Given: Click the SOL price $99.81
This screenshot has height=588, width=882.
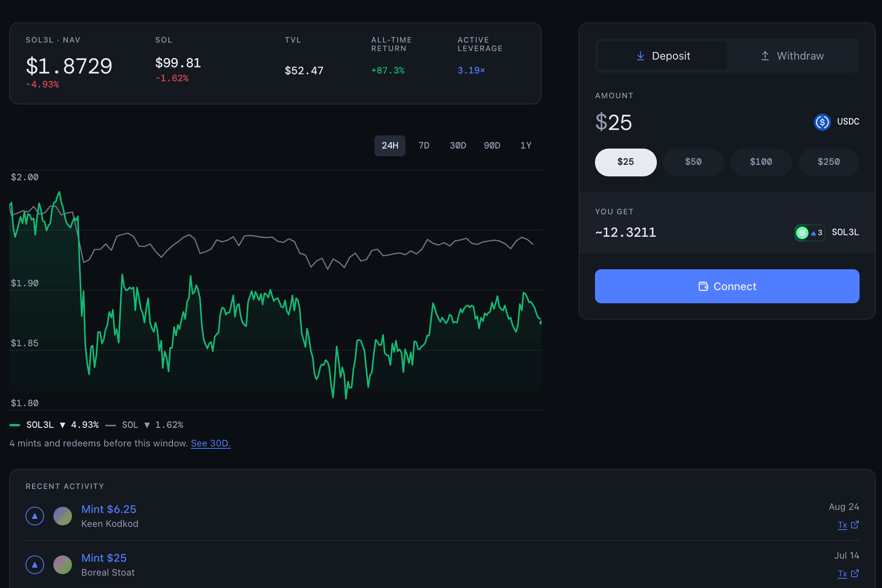Looking at the screenshot, I should click(x=178, y=63).
